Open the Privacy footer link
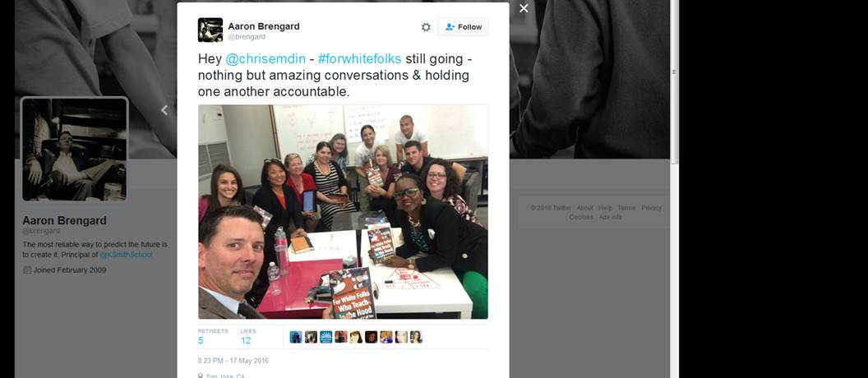This screenshot has height=378, width=868. tap(652, 208)
